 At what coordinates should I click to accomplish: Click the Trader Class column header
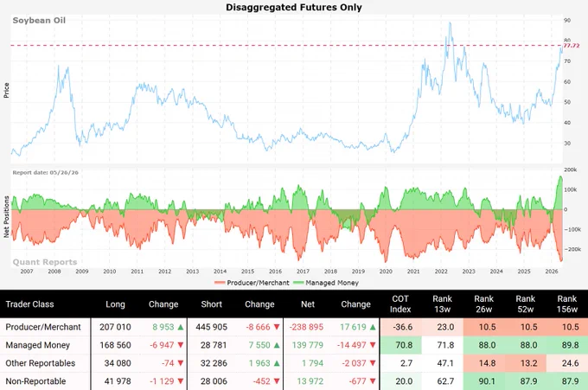tap(29, 304)
